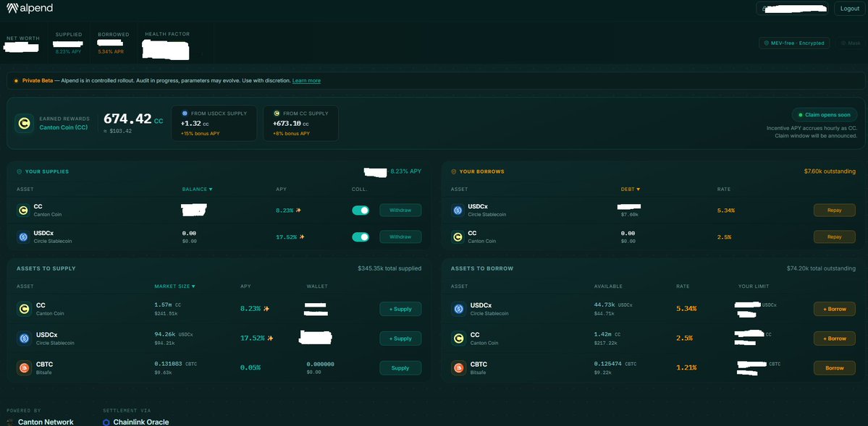
Task: Click the alpend logo
Action: [30, 8]
